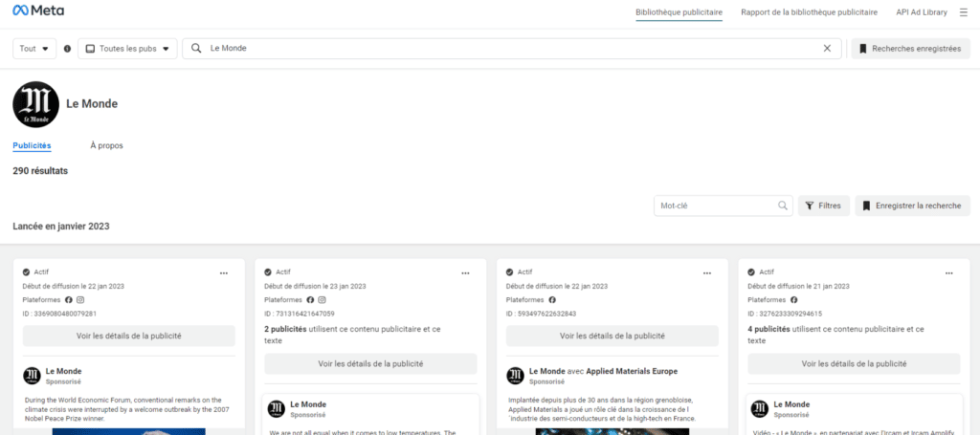View details of ad 3276233309294615
This screenshot has width=980, height=435.
854,363
